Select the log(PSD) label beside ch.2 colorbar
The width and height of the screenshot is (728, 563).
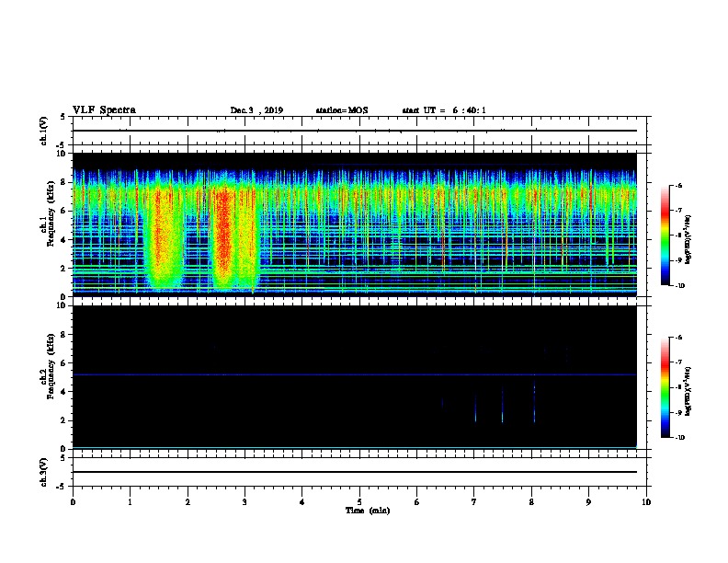(688, 392)
